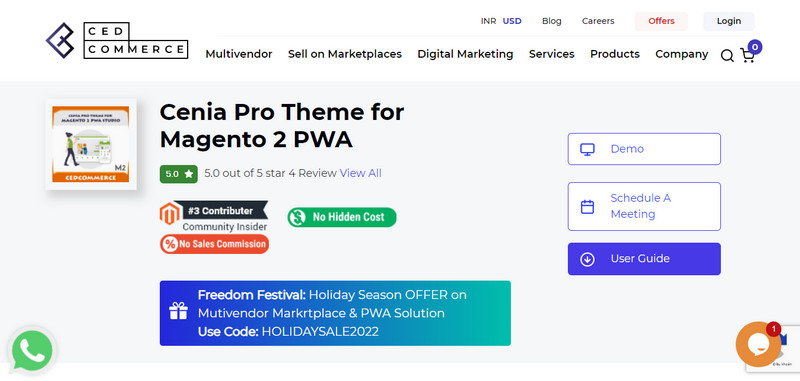Viewport: 800px width, 381px height.
Task: Open View All reviews link
Action: pyautogui.click(x=361, y=173)
